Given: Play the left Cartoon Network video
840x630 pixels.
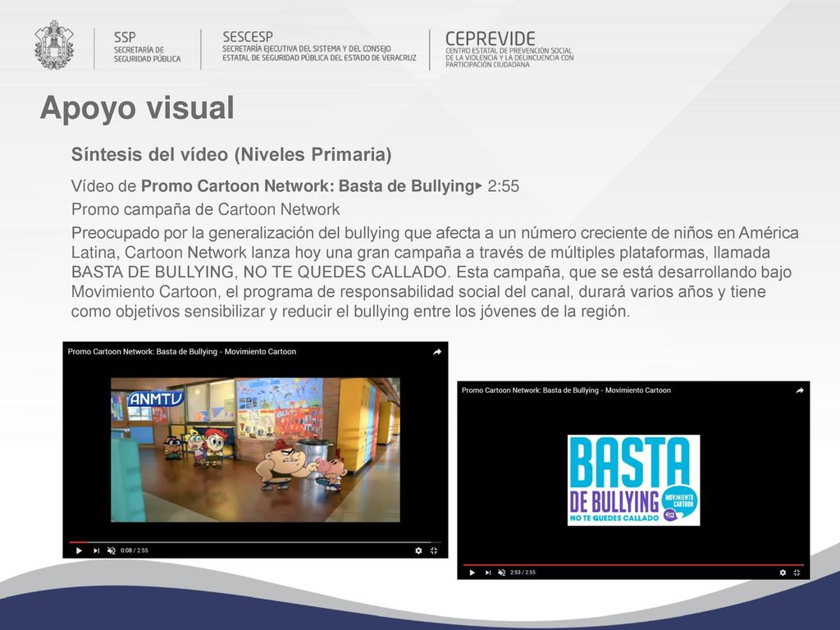Looking at the screenshot, I should click(x=79, y=550).
